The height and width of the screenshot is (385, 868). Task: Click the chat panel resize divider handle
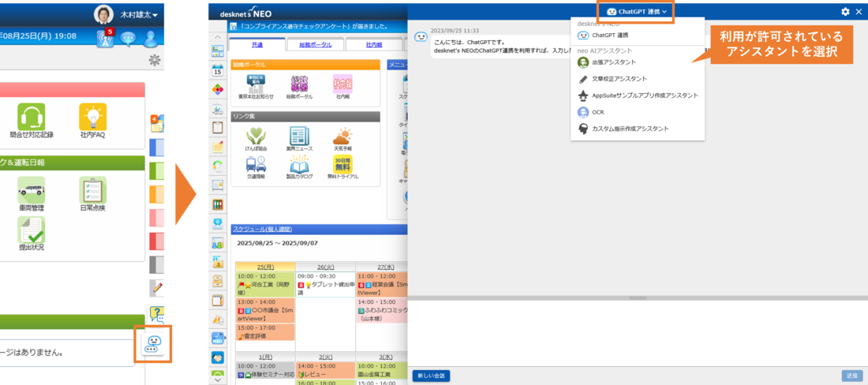coord(637,298)
